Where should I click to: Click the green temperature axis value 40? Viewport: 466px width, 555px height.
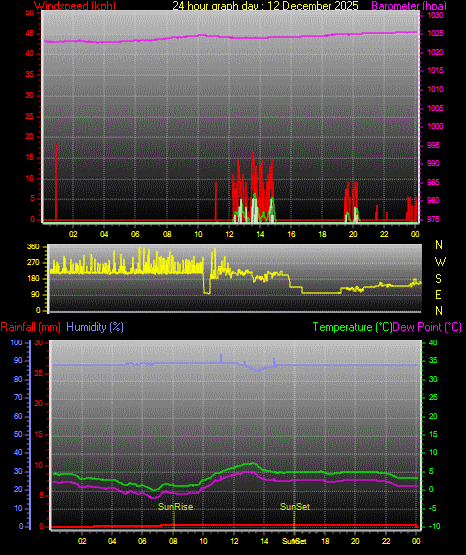tap(433, 343)
